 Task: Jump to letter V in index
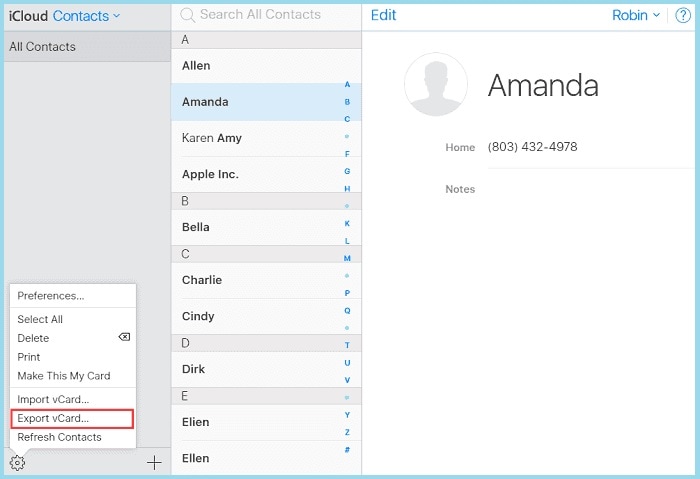click(347, 380)
